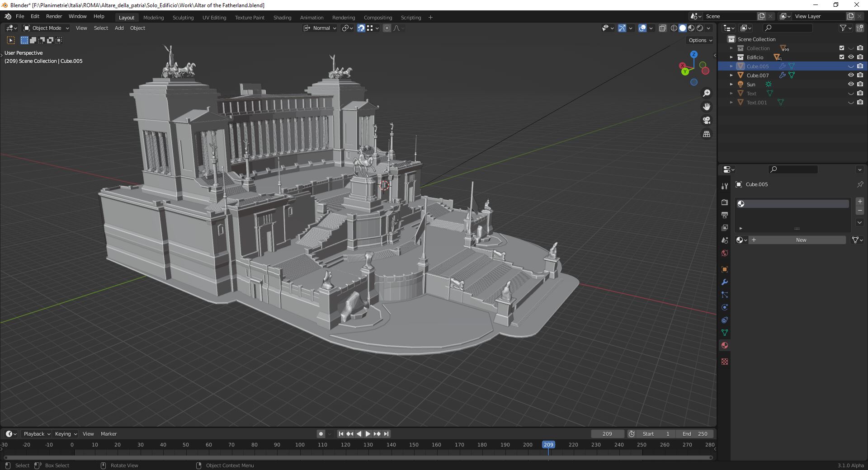Screen dimensions: 868x470
Task: Activate camera view from the viewport sidebar
Action: [x=707, y=121]
